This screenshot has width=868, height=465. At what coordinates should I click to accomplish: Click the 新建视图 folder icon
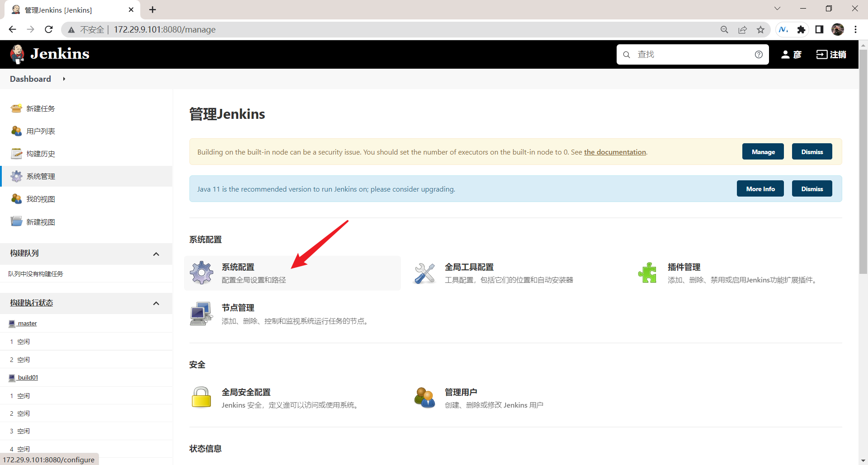tap(16, 221)
